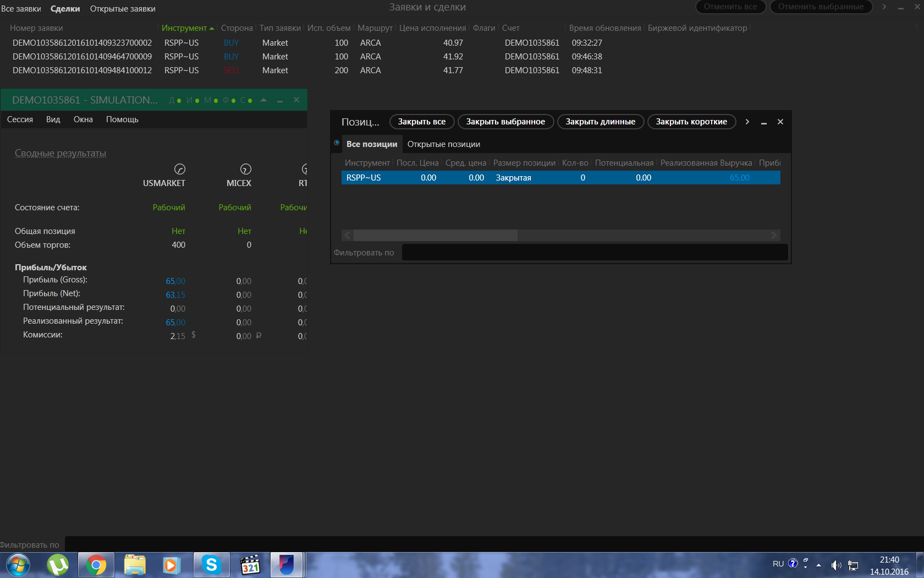This screenshot has height=578, width=924.
Task: Open Skype from the taskbar
Action: [211, 565]
